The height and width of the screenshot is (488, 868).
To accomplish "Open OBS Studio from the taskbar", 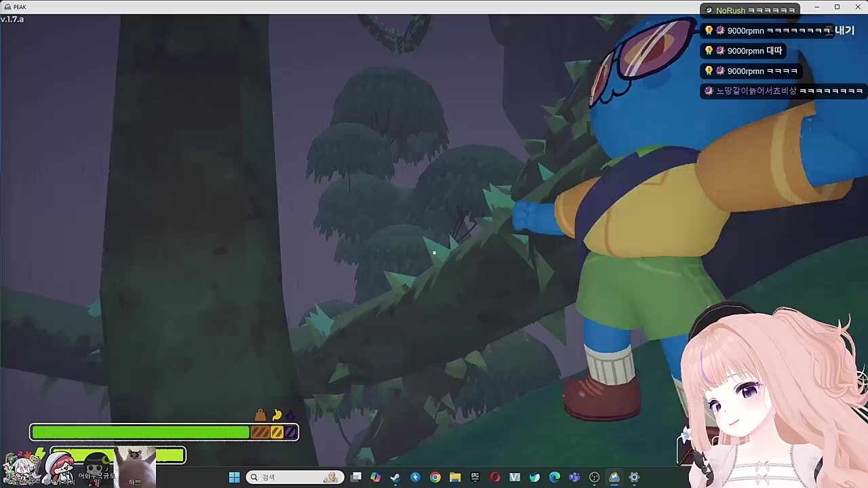I will pyautogui.click(x=595, y=477).
